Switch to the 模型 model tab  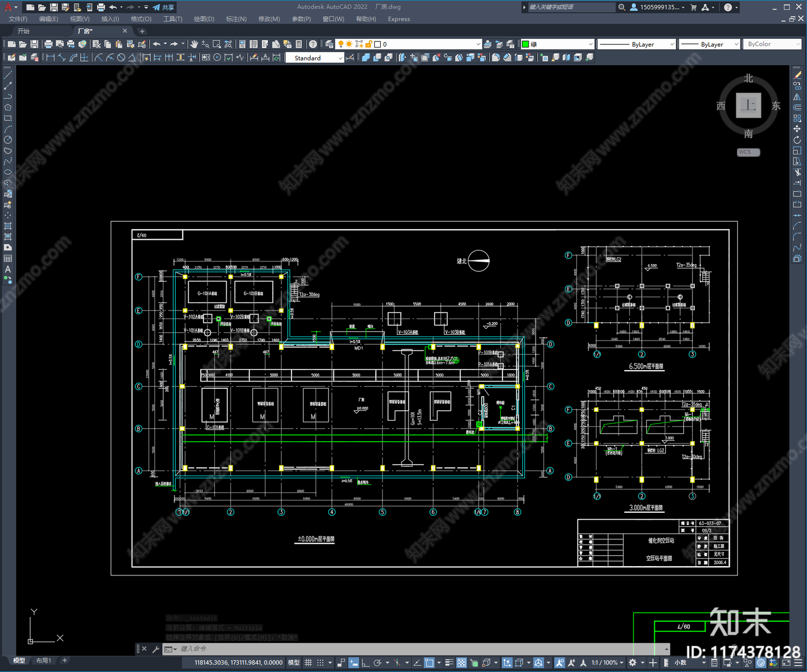(19, 660)
